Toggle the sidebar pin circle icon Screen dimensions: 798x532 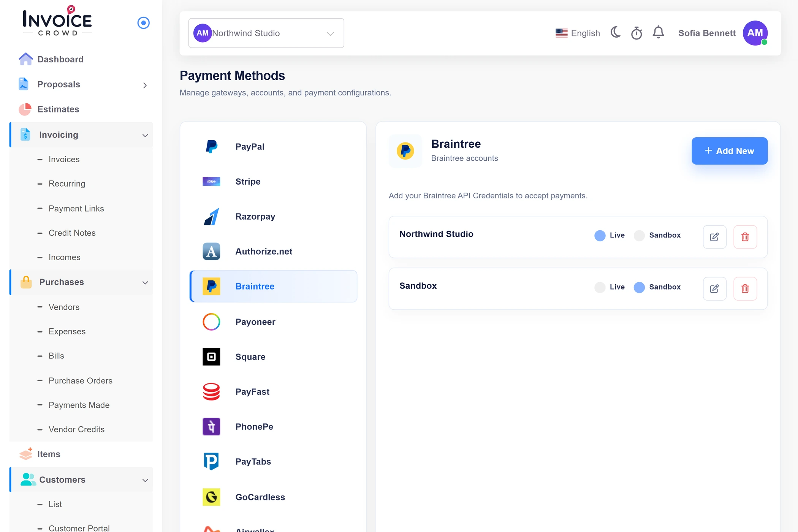(x=143, y=23)
